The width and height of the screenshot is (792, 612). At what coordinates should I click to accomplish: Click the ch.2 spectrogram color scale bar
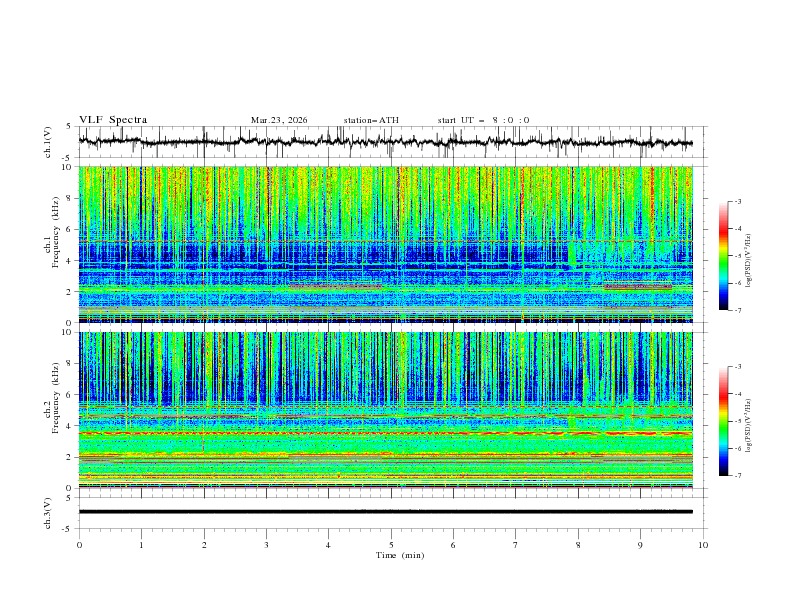[x=724, y=421]
